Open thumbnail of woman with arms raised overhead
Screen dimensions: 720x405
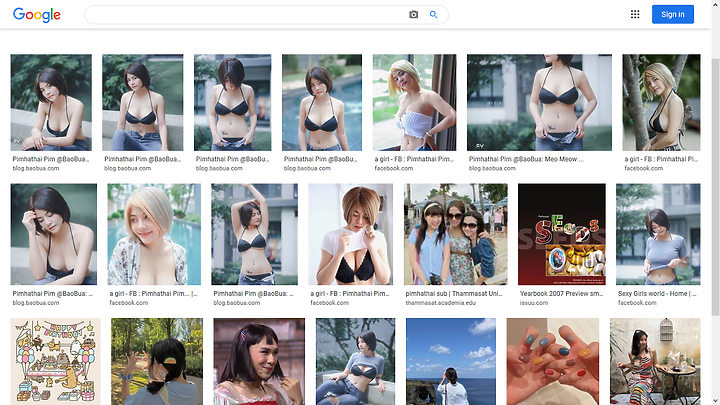click(x=254, y=234)
